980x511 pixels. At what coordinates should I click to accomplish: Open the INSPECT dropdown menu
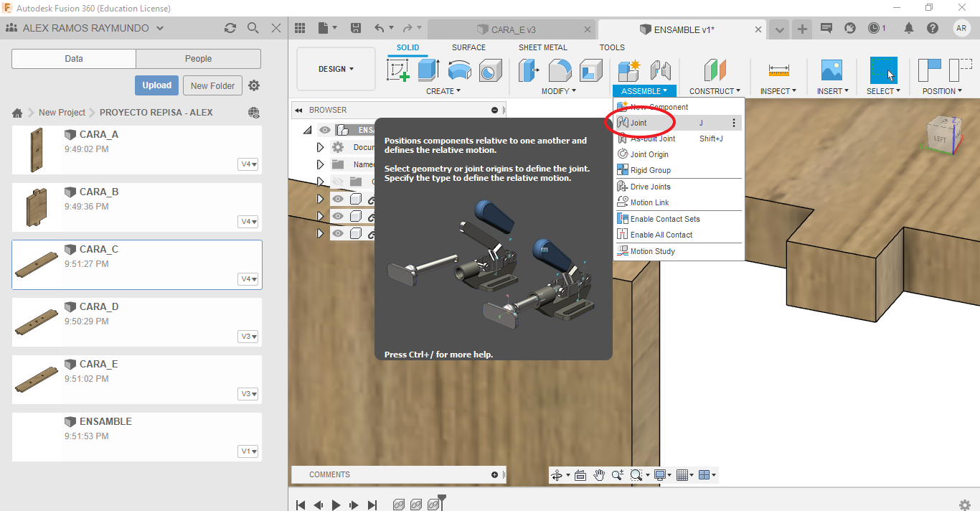pos(778,91)
